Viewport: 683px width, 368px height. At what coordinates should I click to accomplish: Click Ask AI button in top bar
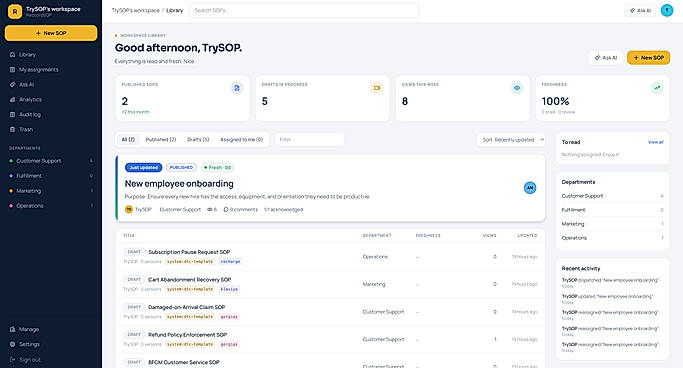coord(640,10)
